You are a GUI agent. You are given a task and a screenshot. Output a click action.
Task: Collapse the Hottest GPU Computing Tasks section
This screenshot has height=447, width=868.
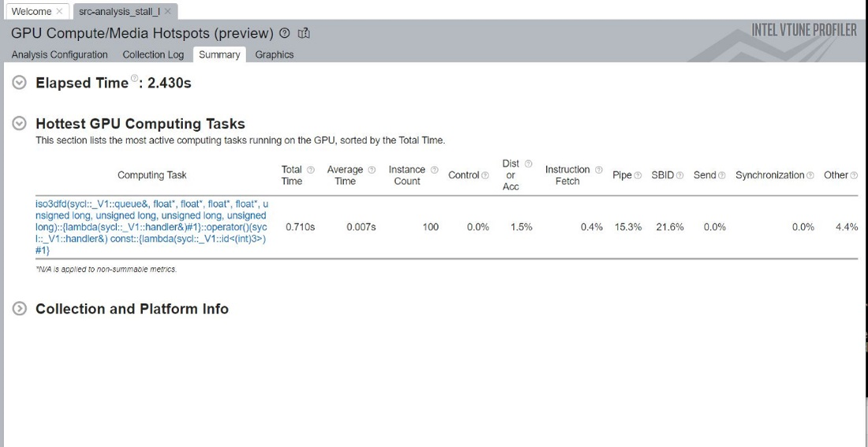click(x=20, y=124)
